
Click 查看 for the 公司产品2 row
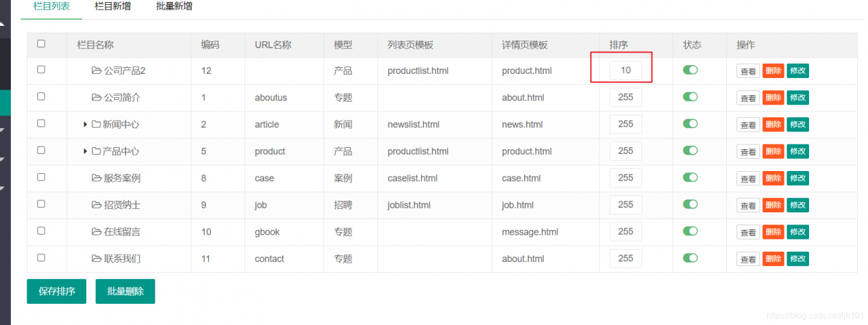(x=748, y=71)
